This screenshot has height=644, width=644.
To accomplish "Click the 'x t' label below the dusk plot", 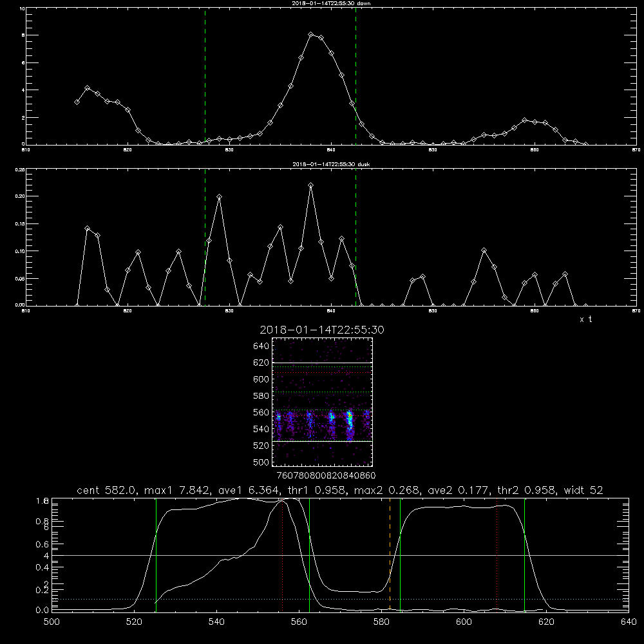I will point(585,319).
